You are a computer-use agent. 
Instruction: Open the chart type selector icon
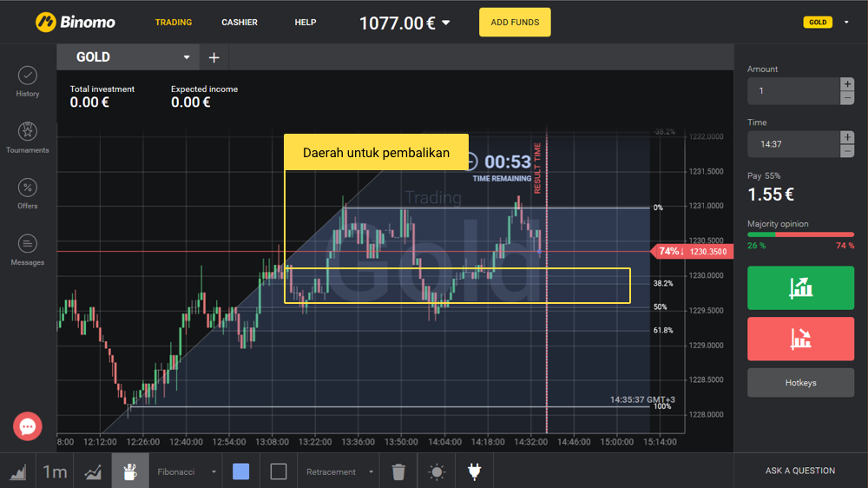[17, 472]
